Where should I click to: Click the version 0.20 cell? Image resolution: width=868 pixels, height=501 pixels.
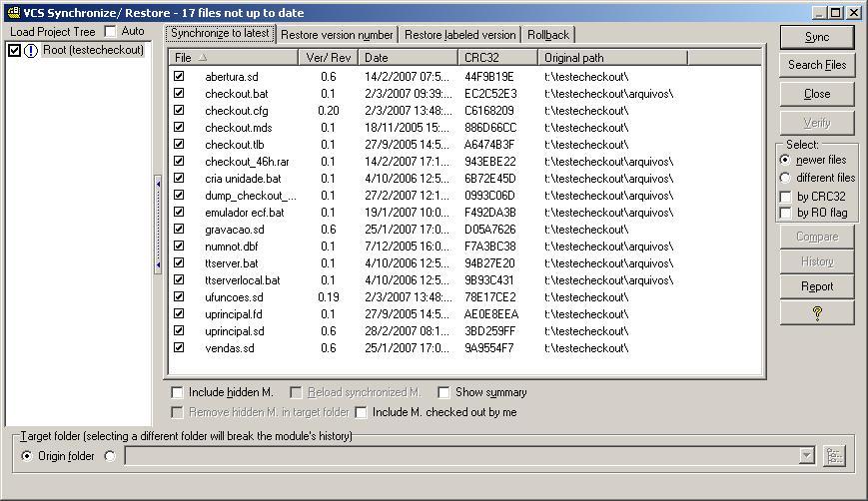point(329,110)
